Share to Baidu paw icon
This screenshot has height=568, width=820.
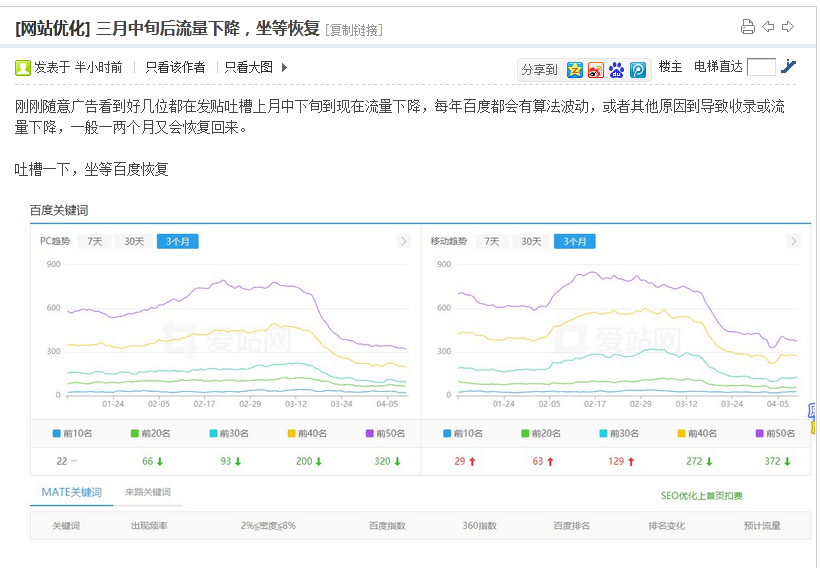pyautogui.click(x=617, y=70)
